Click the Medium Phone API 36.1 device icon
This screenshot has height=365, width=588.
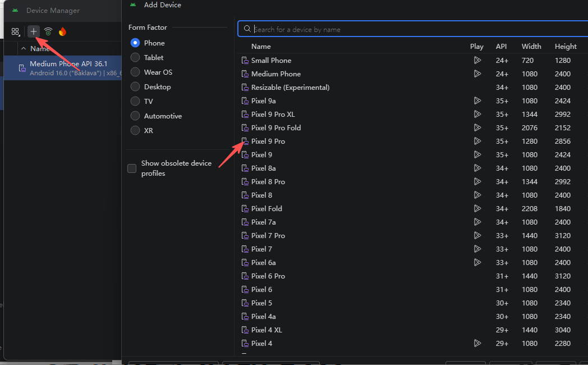(x=22, y=68)
